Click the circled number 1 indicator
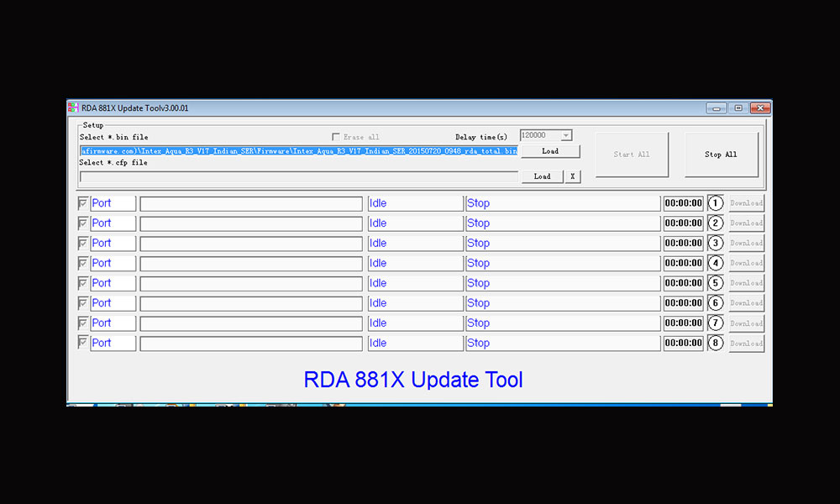This screenshot has height=504, width=840. (715, 202)
